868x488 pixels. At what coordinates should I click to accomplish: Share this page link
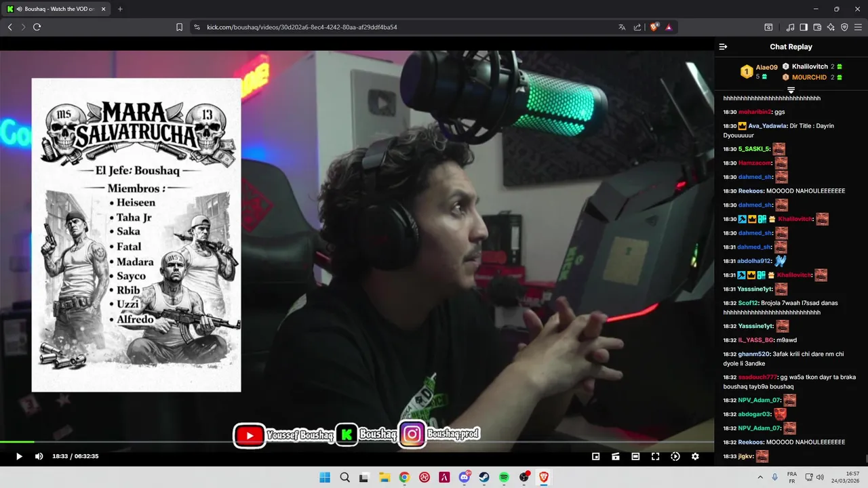[637, 27]
